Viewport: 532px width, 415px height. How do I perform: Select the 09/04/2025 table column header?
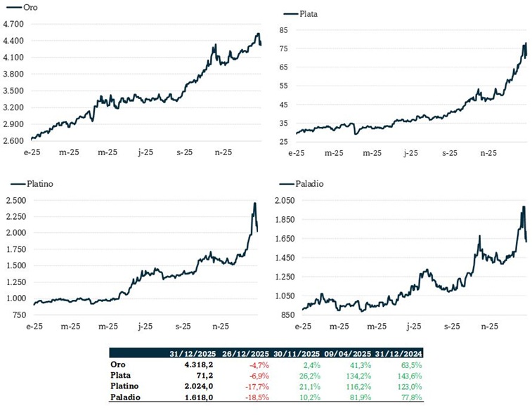[351, 353]
